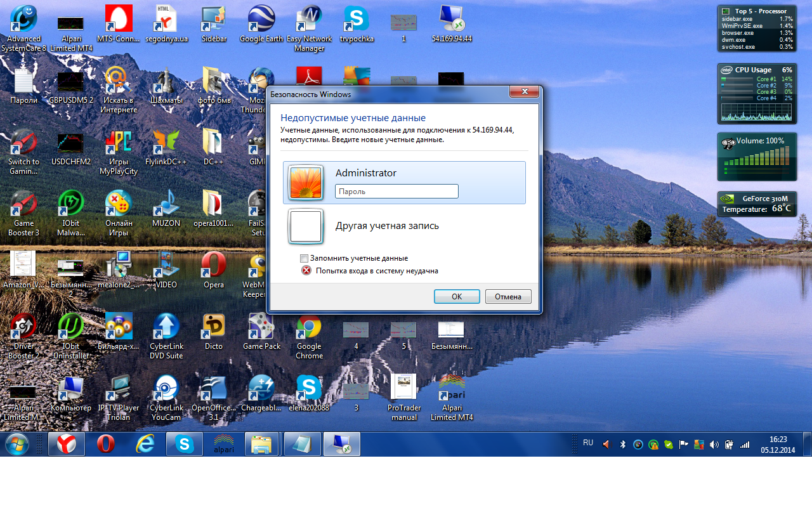Launch FlylinkDC++ from desktop

(166, 147)
